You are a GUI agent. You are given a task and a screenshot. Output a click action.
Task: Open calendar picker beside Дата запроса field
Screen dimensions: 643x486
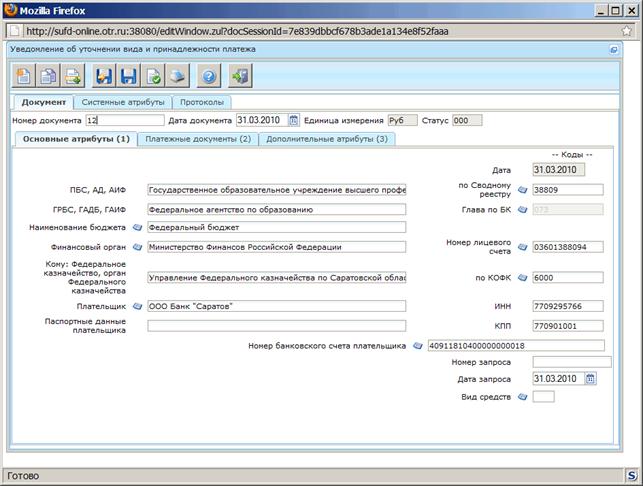590,379
